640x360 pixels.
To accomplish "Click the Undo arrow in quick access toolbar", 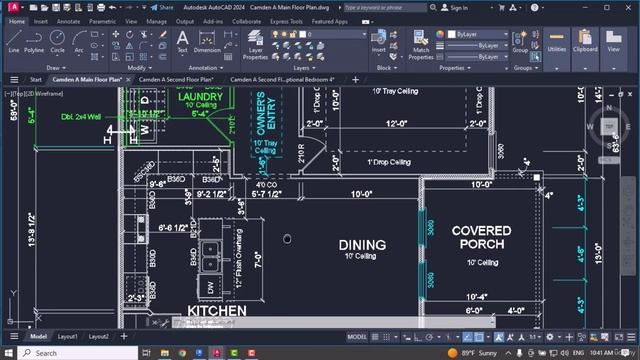I will (x=113, y=7).
